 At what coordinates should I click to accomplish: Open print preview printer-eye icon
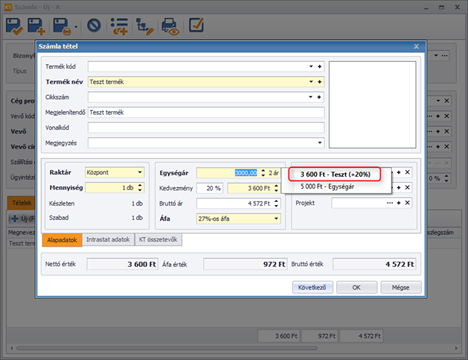(170, 26)
